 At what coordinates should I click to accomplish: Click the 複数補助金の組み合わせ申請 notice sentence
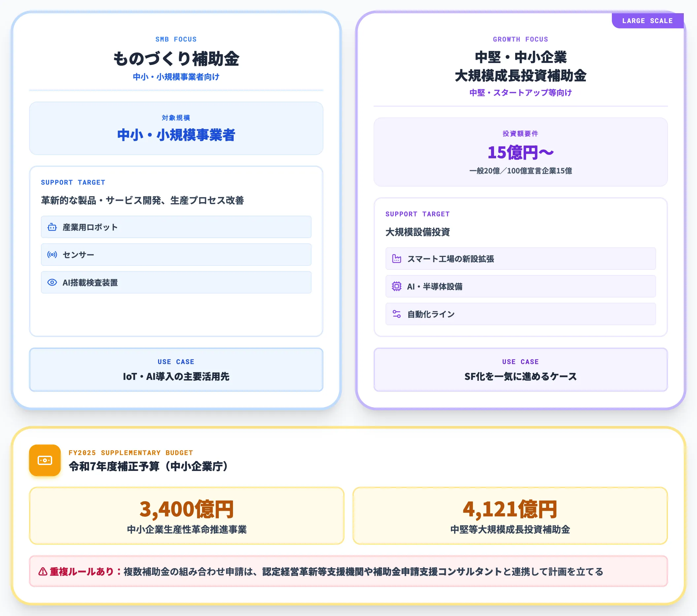[x=363, y=571]
